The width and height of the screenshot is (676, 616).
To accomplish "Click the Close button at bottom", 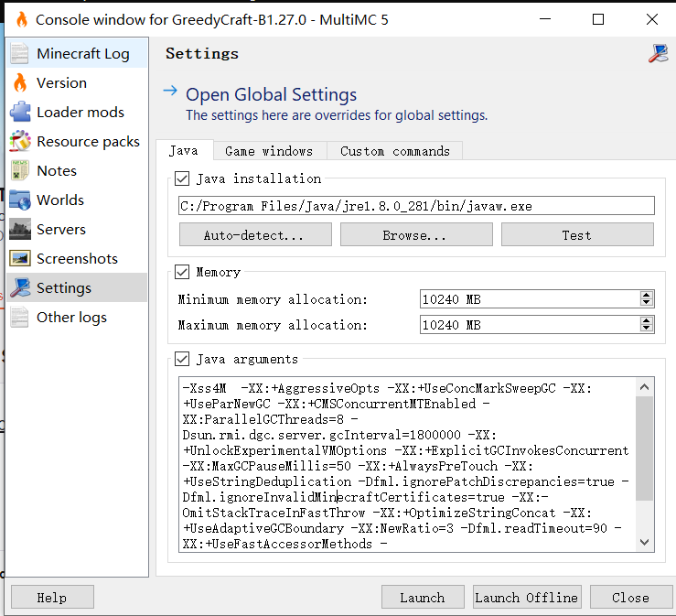I will coord(631,598).
